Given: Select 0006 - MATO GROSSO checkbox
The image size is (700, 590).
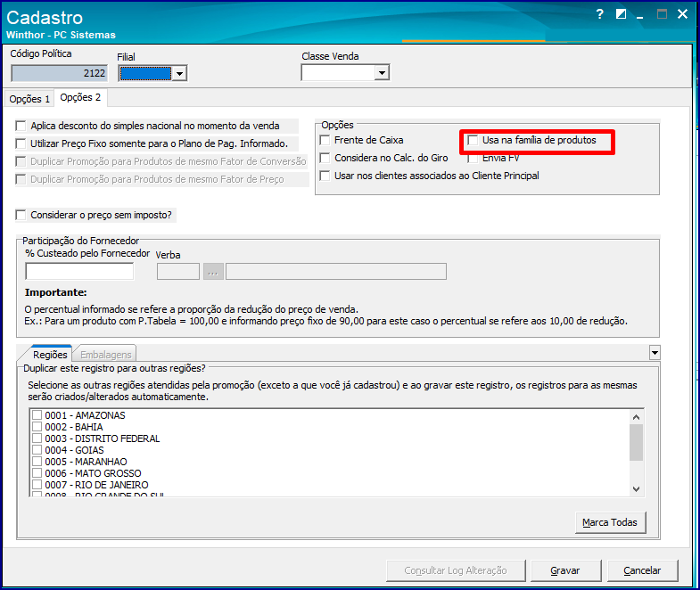Looking at the screenshot, I should point(37,472).
